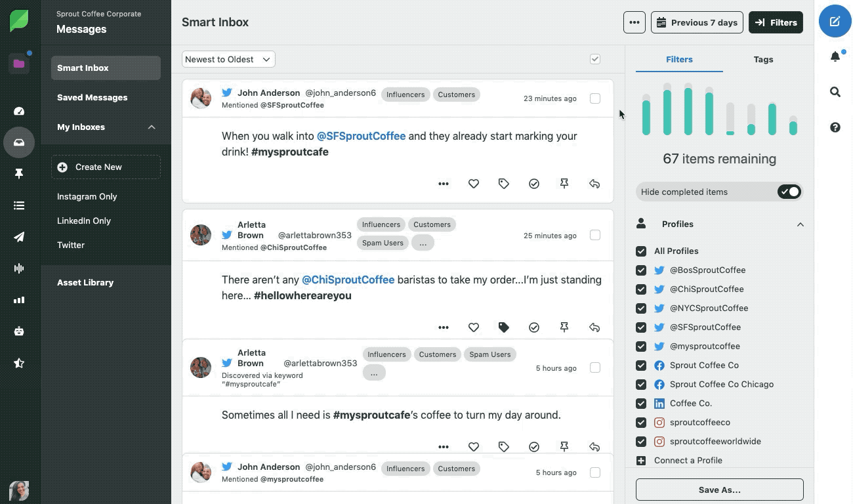Open Previous 7 days date picker
853x504 pixels.
coord(697,22)
